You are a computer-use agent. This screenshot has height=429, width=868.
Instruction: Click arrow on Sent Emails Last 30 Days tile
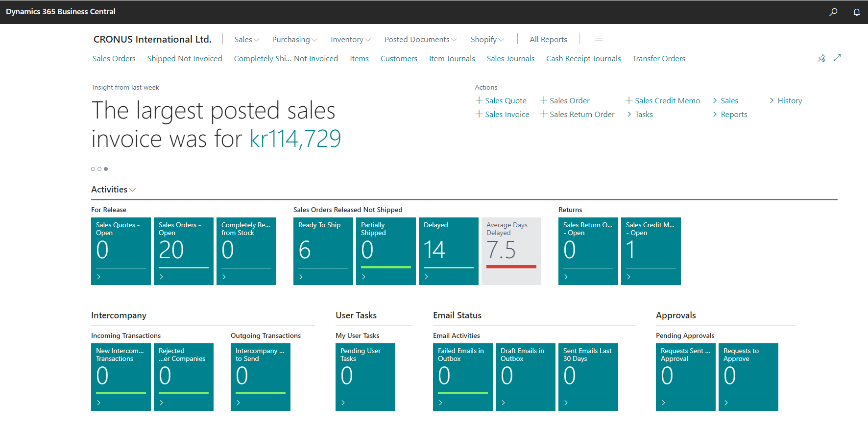pos(566,403)
